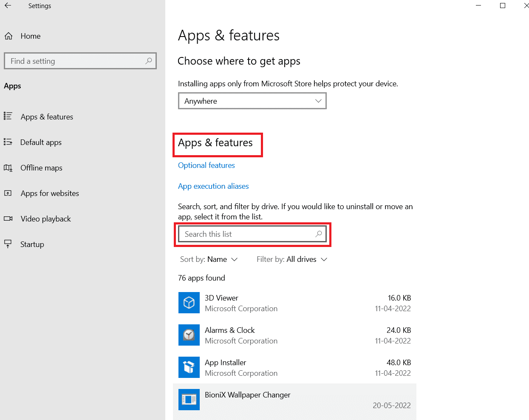Click the back arrow in Settings
The image size is (529, 420).
point(8,6)
